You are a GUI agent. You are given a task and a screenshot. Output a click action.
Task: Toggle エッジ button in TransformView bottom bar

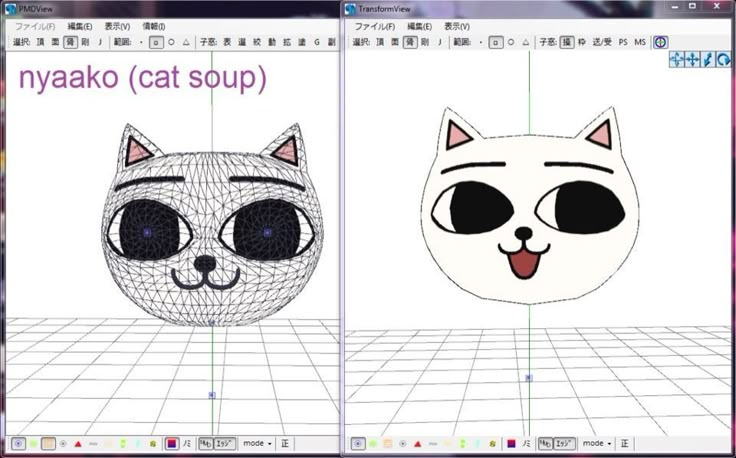[565, 443]
